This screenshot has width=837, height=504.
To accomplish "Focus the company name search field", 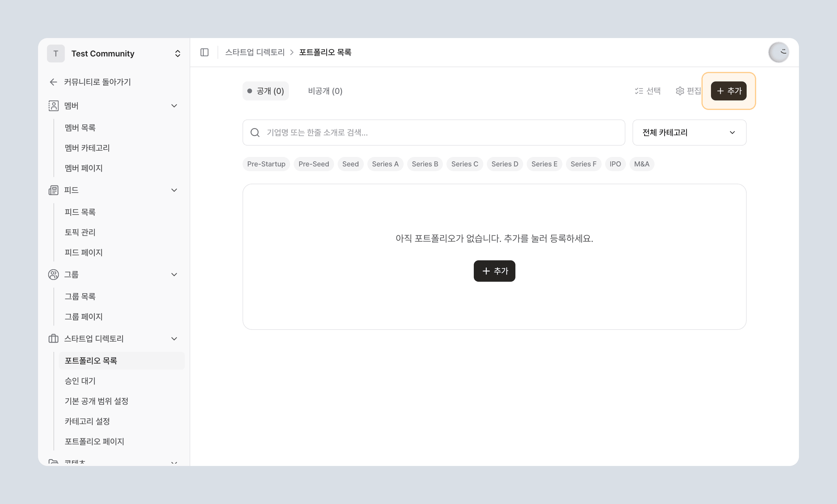I will 434,133.
